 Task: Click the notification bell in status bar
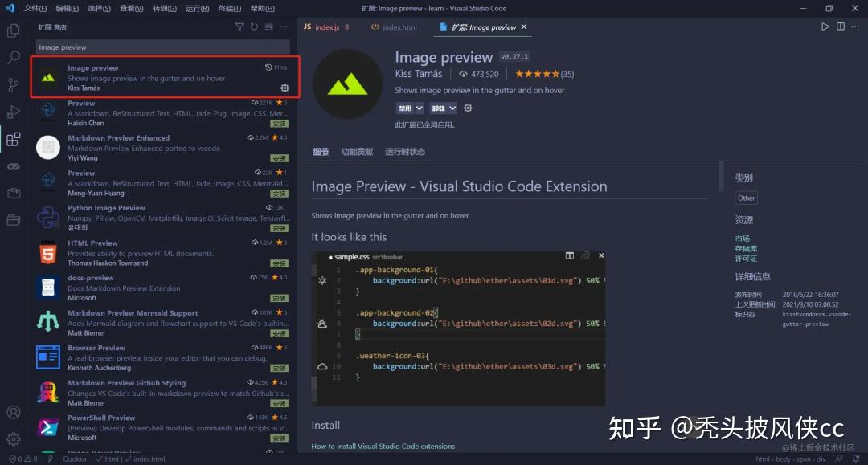[x=856, y=459]
